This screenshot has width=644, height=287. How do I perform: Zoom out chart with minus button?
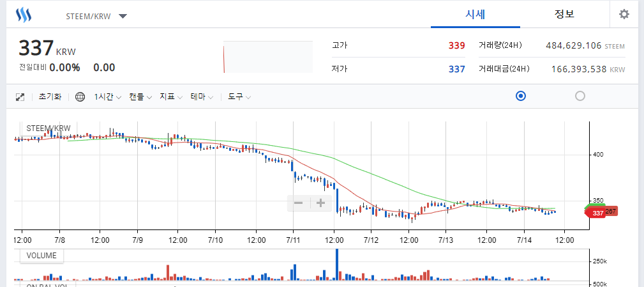point(299,203)
